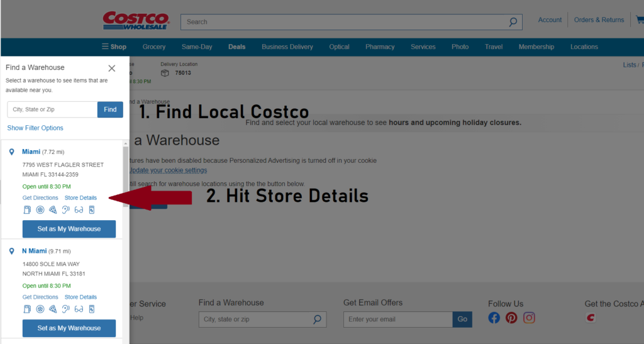Click the Enter your email field
This screenshot has height=344, width=644.
398,319
